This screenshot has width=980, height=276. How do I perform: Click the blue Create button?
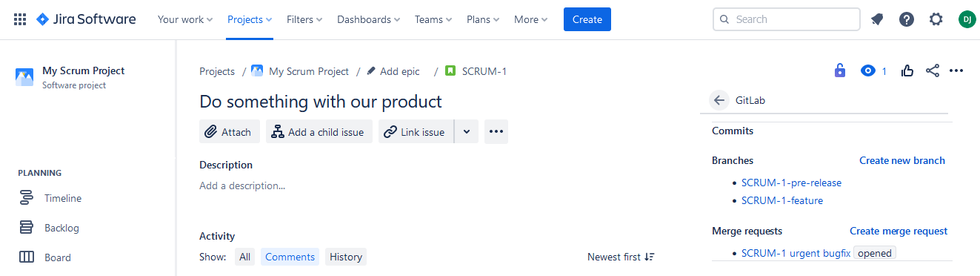click(x=587, y=19)
